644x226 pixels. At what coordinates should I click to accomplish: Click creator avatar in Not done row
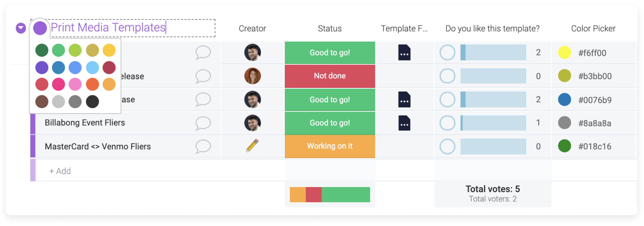(x=252, y=76)
